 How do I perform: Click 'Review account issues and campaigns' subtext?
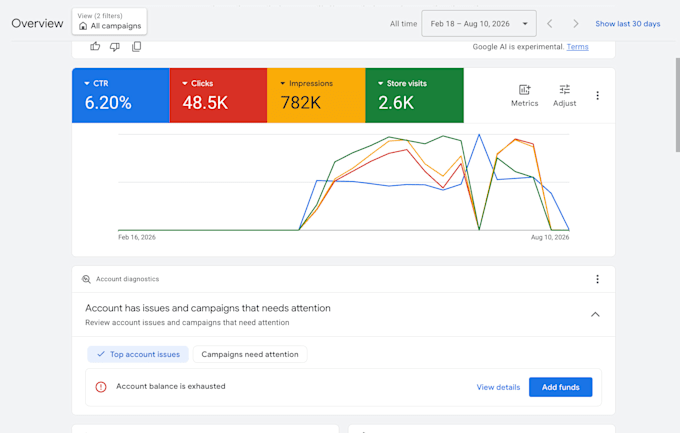click(187, 322)
